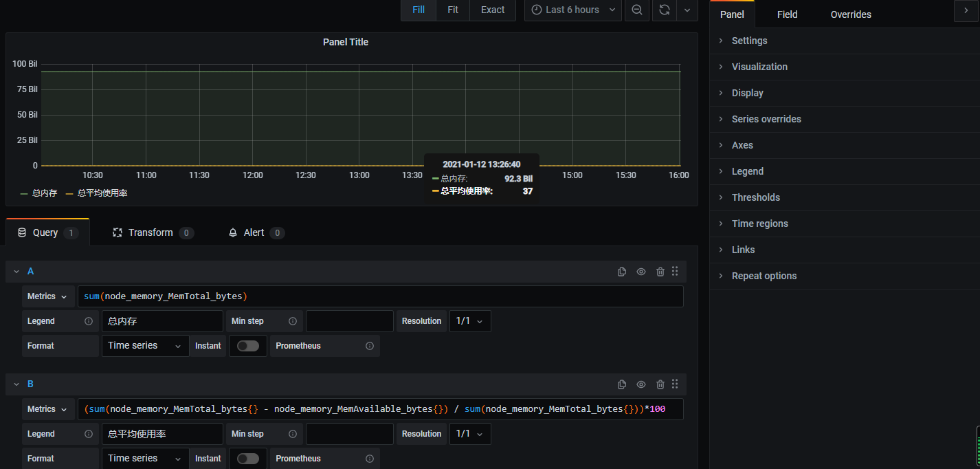Click the info icon beside query A Legend

pos(88,321)
